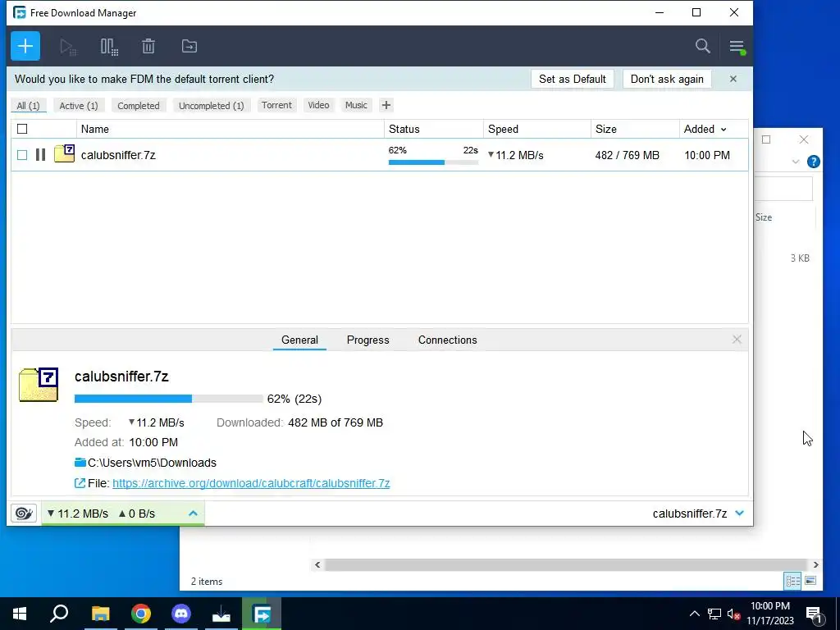
Task: Open Google Chrome from taskbar
Action: pos(141,614)
